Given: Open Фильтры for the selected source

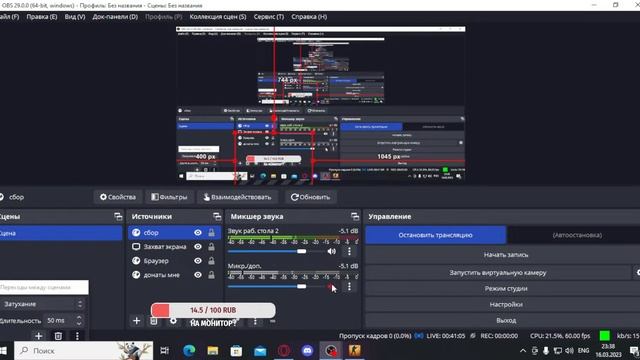Looking at the screenshot, I should (169, 197).
